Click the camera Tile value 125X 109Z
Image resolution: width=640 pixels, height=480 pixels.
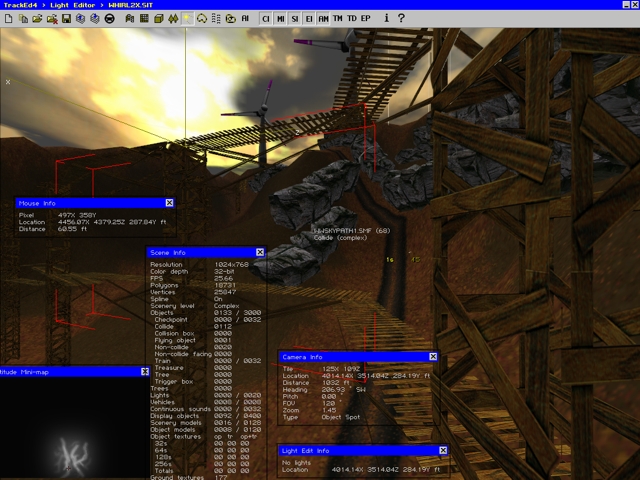[341, 369]
